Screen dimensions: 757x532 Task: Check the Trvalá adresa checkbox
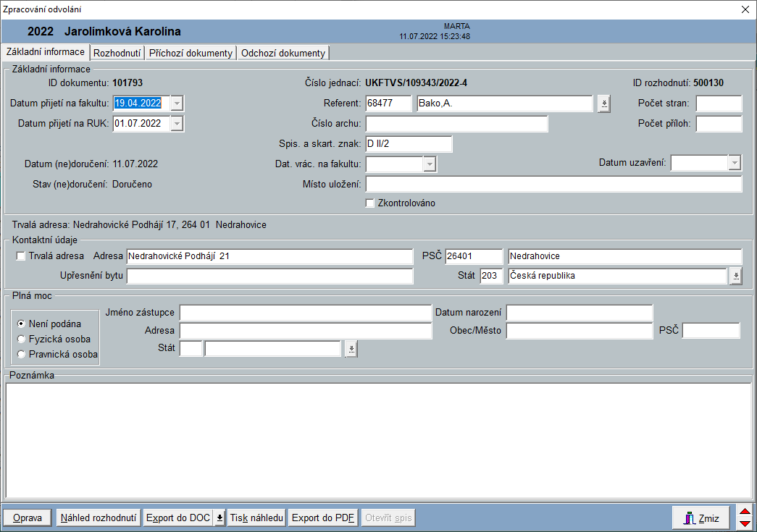20,256
